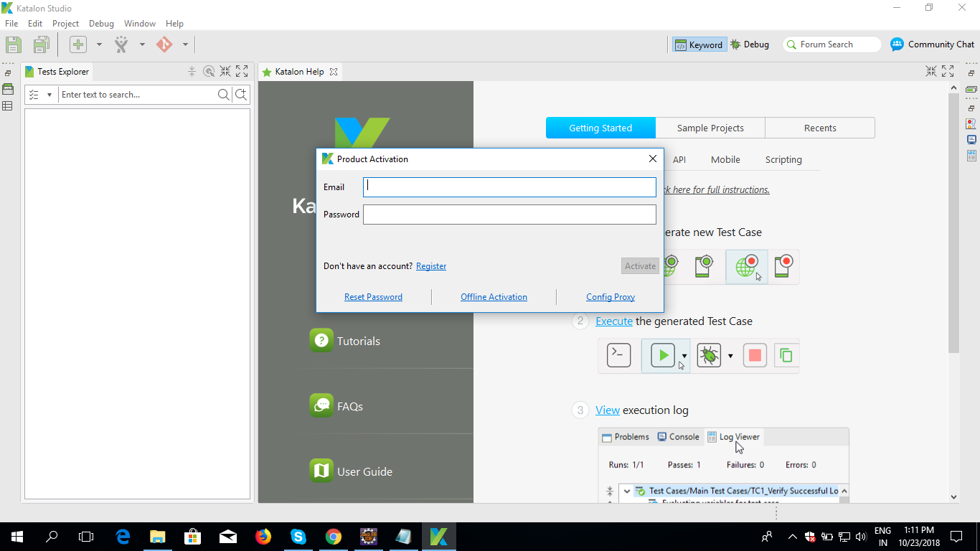Select the Sample Projects tab
The width and height of the screenshot is (980, 551).
[710, 128]
